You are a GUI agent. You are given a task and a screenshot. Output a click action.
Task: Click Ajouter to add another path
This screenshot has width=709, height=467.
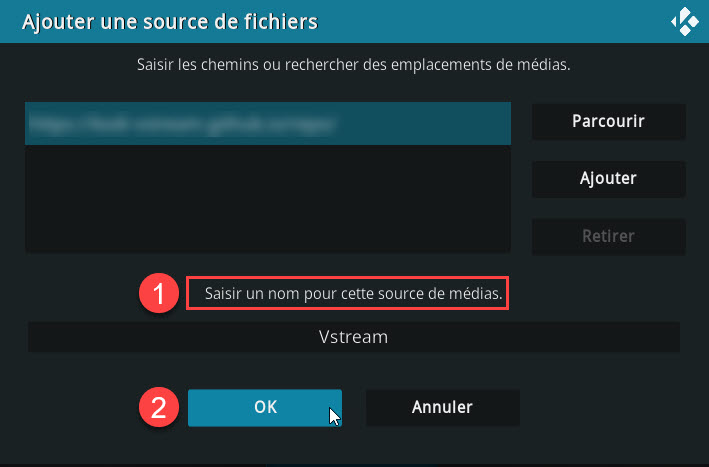pyautogui.click(x=608, y=179)
